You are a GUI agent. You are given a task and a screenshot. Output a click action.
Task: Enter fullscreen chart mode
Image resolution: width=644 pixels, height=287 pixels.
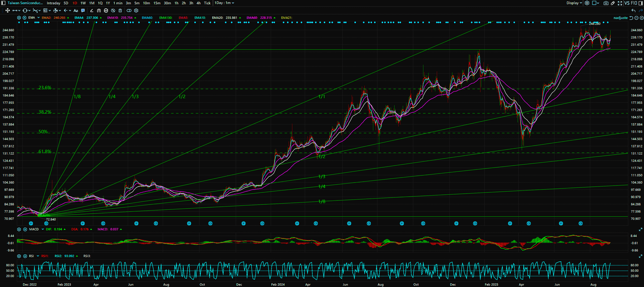[x=619, y=3]
